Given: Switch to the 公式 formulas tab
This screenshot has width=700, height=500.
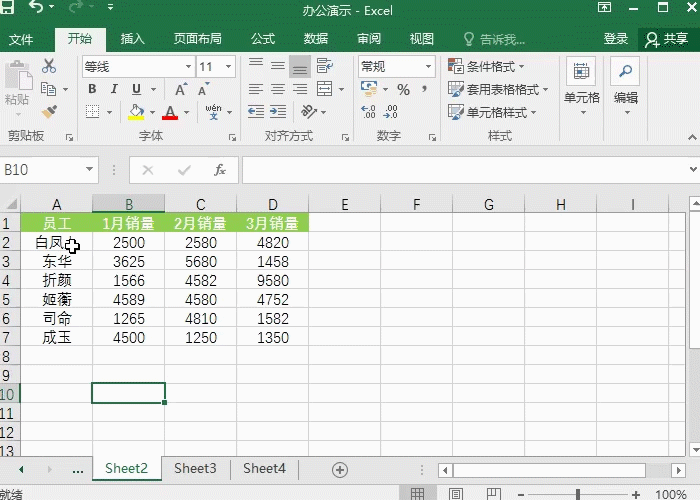Looking at the screenshot, I should pyautogui.click(x=263, y=39).
